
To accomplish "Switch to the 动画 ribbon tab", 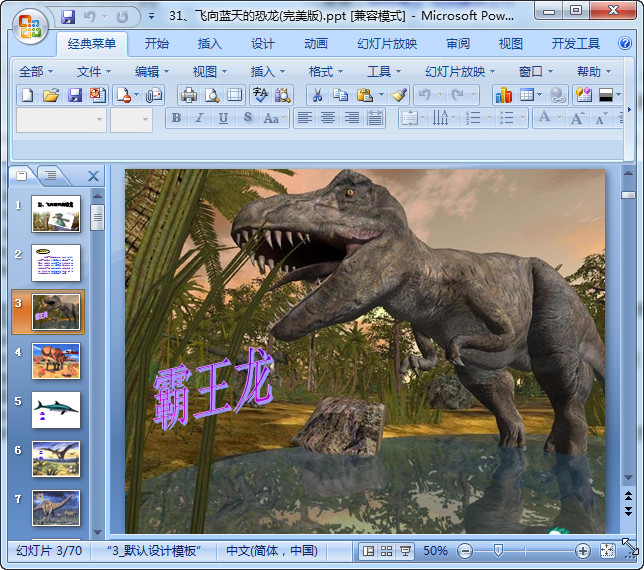I will tap(316, 44).
